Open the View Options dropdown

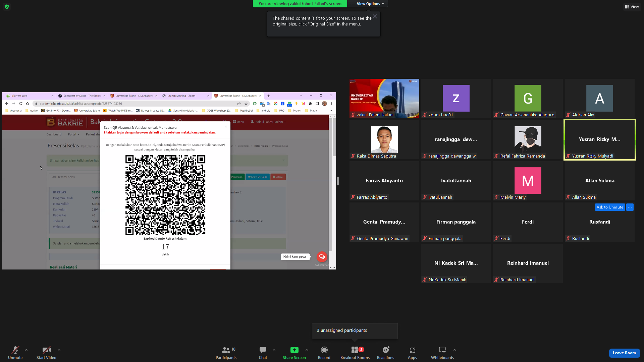[370, 4]
